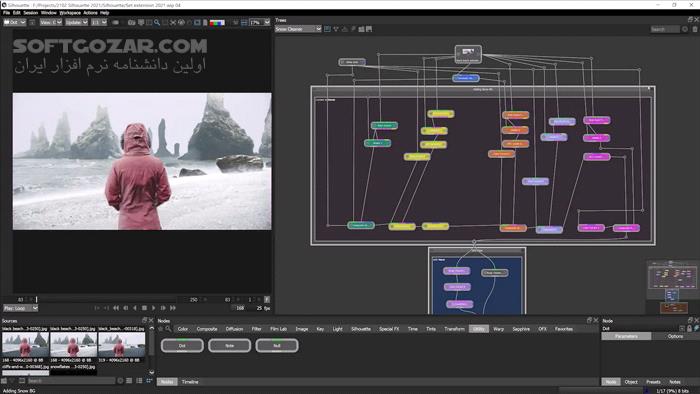700x394 pixels.
Task: Open the Update mode dropdown
Action: click(x=76, y=22)
